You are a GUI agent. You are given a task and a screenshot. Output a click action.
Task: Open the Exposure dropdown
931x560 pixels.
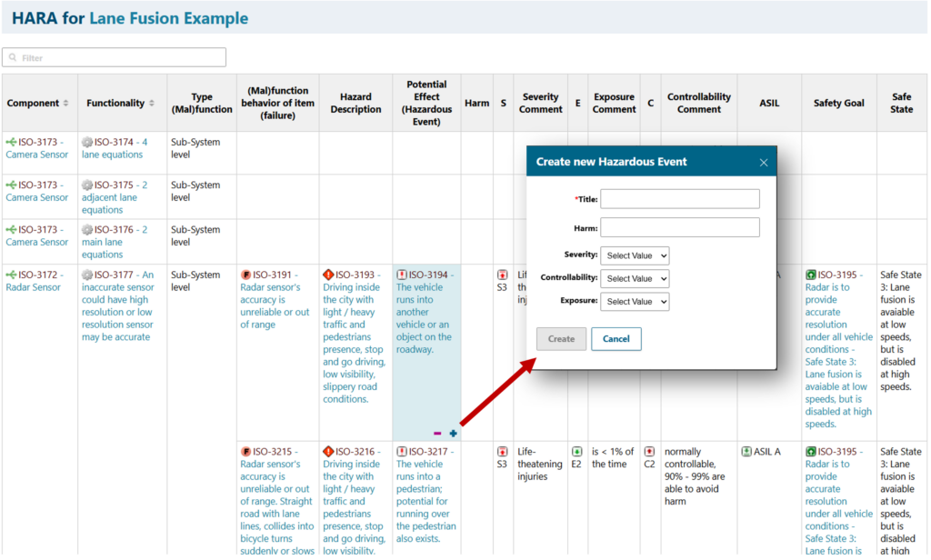(x=635, y=301)
